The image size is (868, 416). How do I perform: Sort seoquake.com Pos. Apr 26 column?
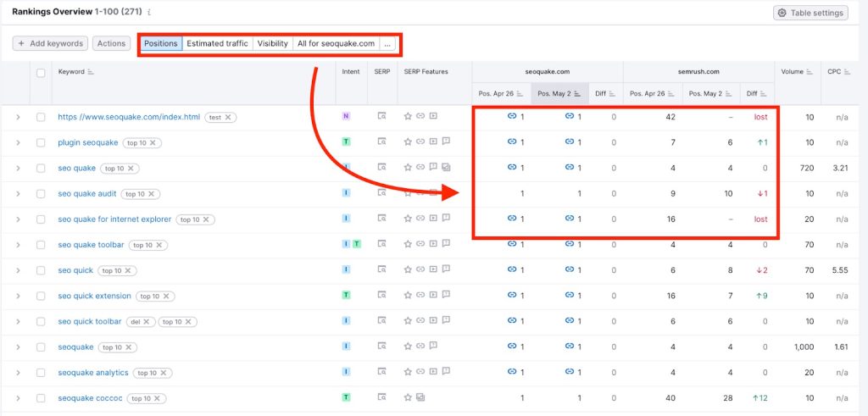pos(520,94)
